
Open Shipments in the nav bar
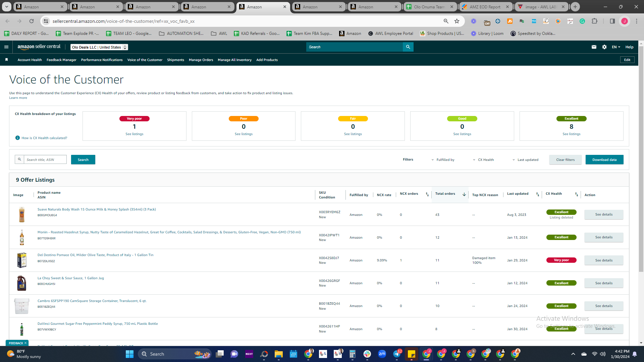175,60
